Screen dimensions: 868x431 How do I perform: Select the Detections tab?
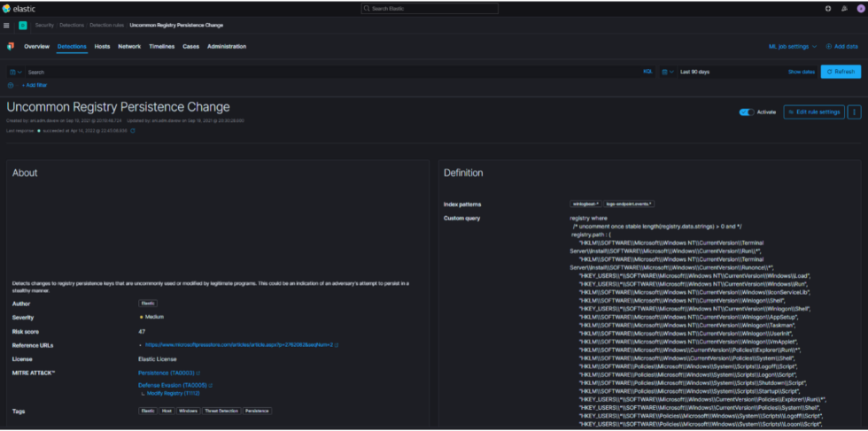tap(72, 47)
